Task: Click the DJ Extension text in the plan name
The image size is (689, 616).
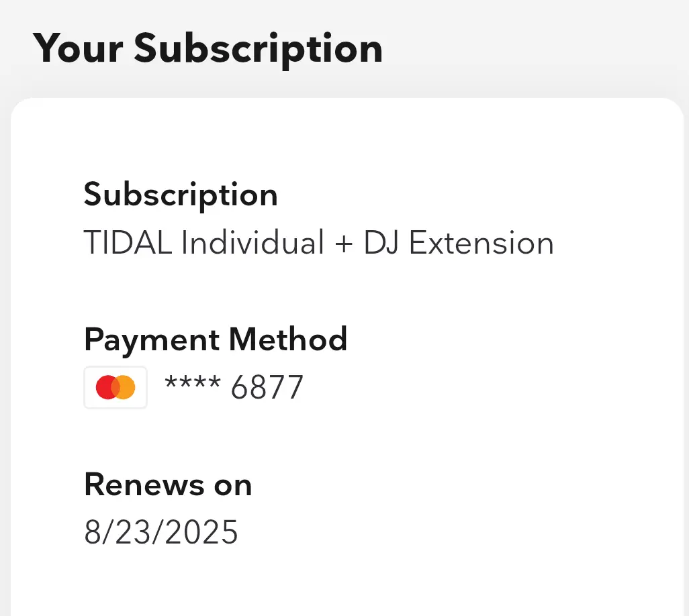Action: point(459,242)
